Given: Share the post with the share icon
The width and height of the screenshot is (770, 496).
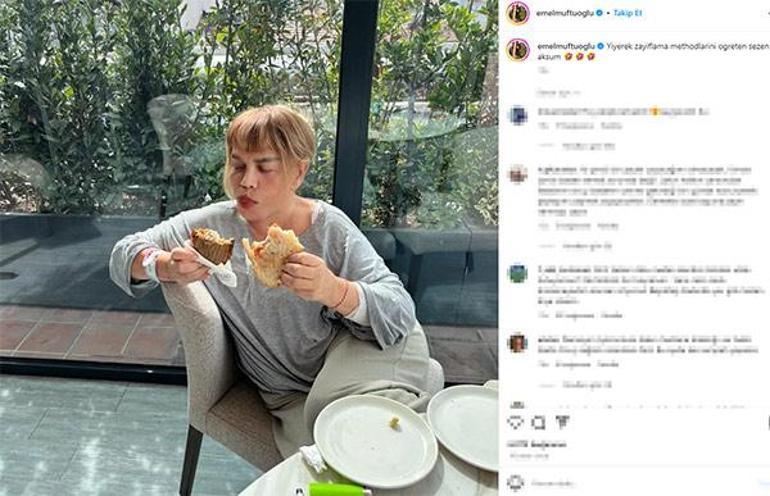Looking at the screenshot, I should pyautogui.click(x=562, y=423).
